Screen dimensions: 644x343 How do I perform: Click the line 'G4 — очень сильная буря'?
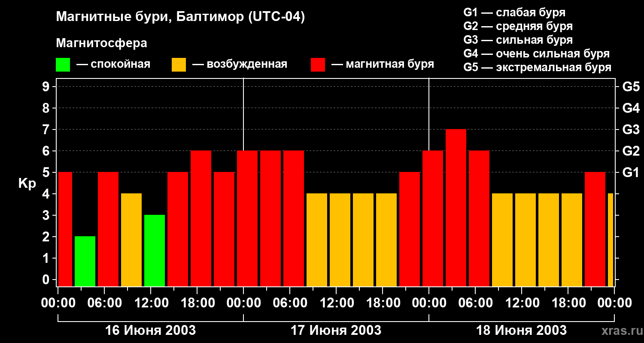536,54
